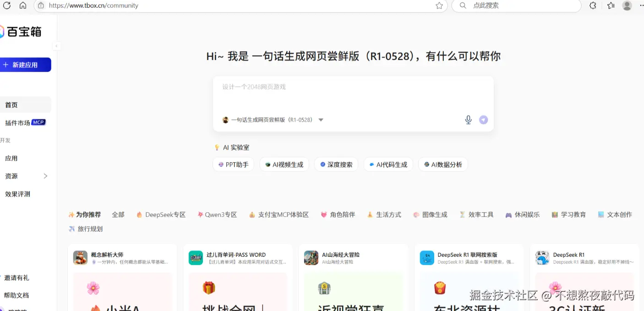Select the 角色陪伴 category tab
Screen dimensions: 644x311
coord(338,215)
